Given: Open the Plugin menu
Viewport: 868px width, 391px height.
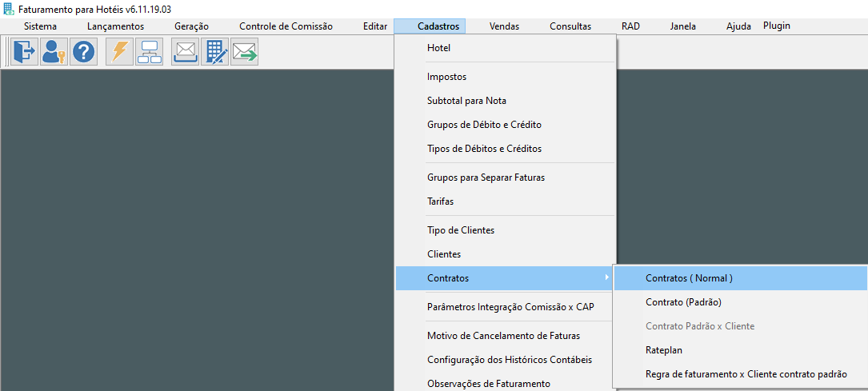Looking at the screenshot, I should (x=777, y=26).
